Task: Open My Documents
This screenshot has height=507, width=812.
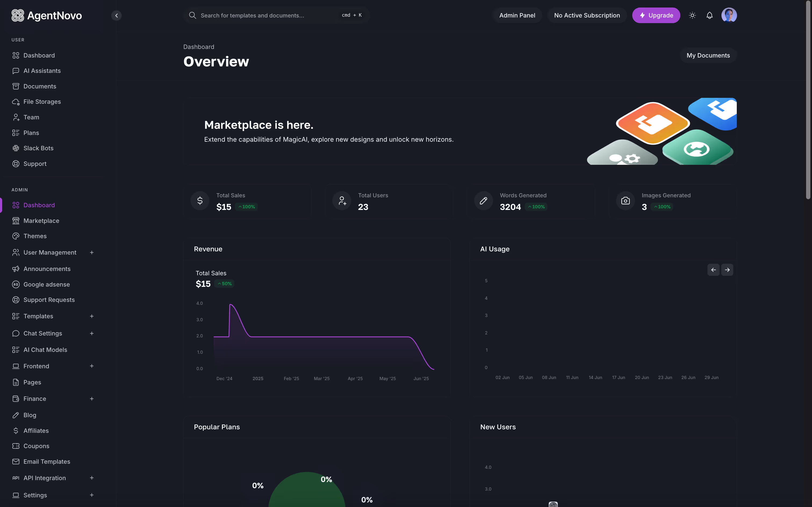Action: [x=708, y=55]
